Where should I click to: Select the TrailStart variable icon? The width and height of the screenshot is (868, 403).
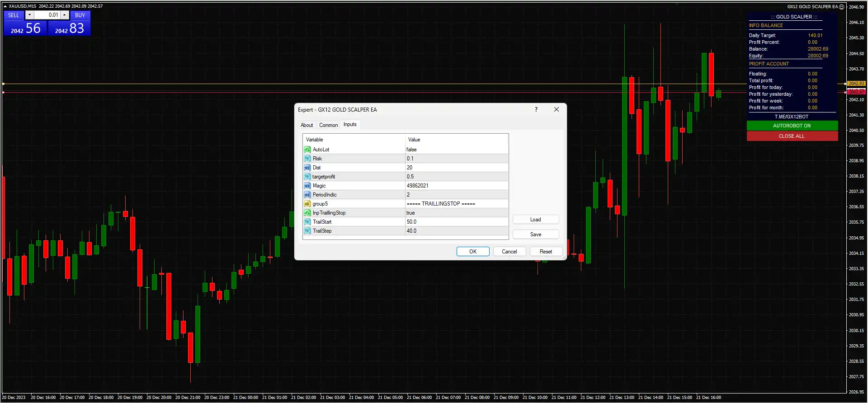click(307, 222)
